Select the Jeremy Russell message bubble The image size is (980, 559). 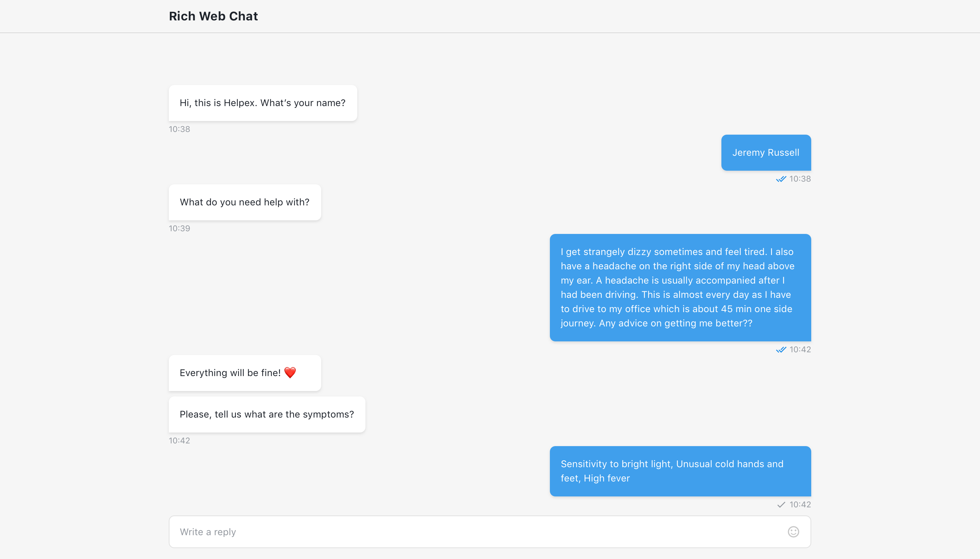click(x=766, y=152)
